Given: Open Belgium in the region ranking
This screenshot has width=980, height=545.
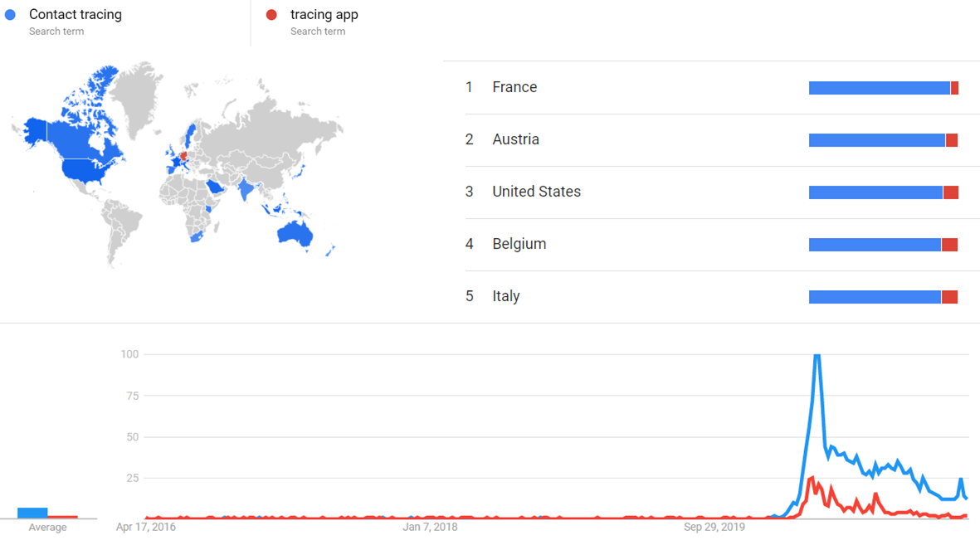Looking at the screenshot, I should (x=519, y=244).
